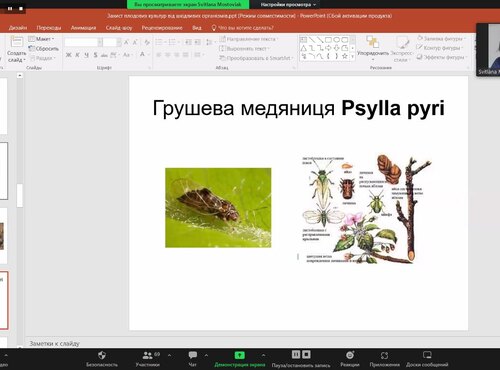Open Эффекты фигуры (Shape effects) menu

coord(442,57)
